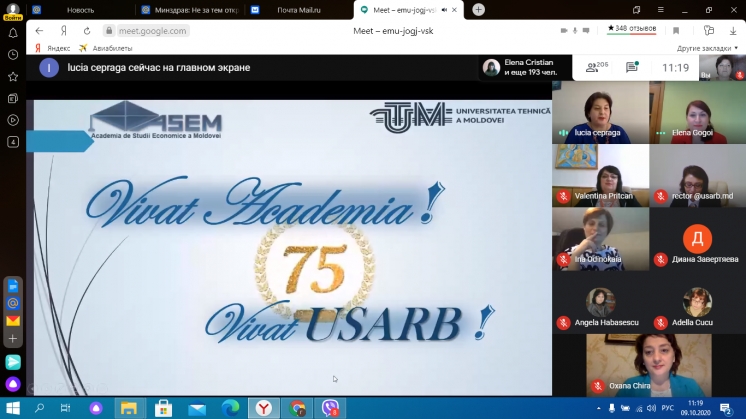Open tab counter icon showing 4
The height and width of the screenshot is (419, 746).
coord(13,142)
